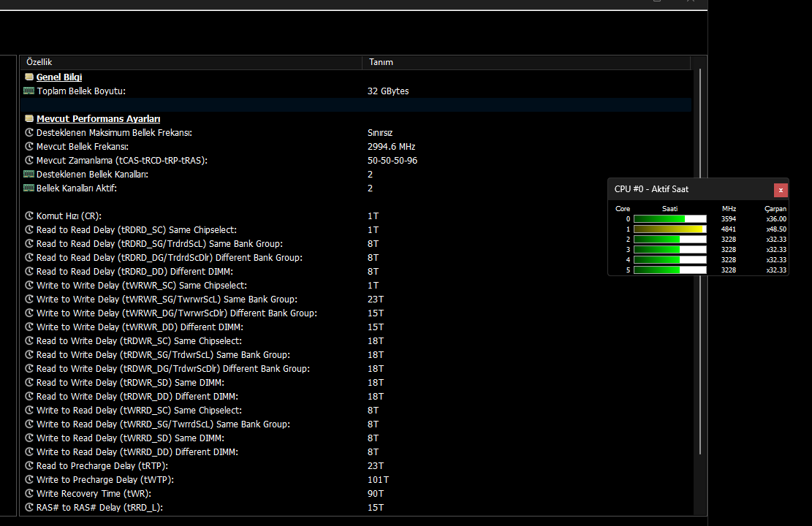Click the folder icon beside Mevcut Performans Ayarları
This screenshot has height=526, width=812.
(x=29, y=118)
